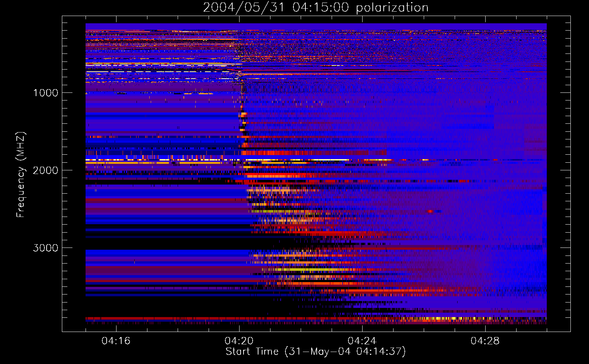589x364 pixels.
Task: Click the 04:16 time tick label
Action: click(x=116, y=341)
